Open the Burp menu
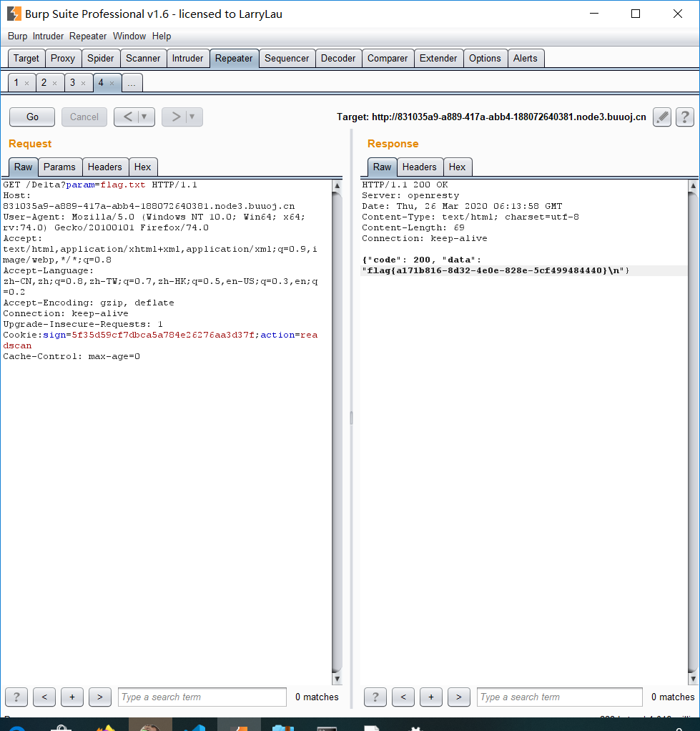The image size is (700, 731). click(x=17, y=36)
